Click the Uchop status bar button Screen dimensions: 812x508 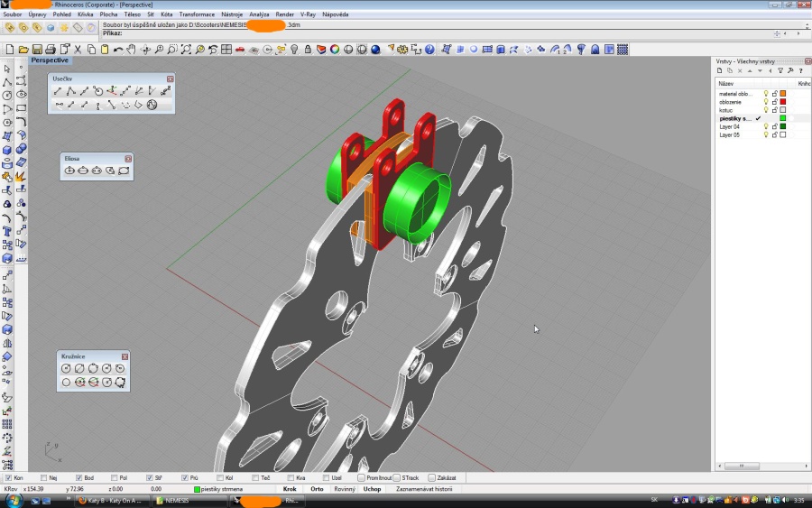click(x=372, y=489)
